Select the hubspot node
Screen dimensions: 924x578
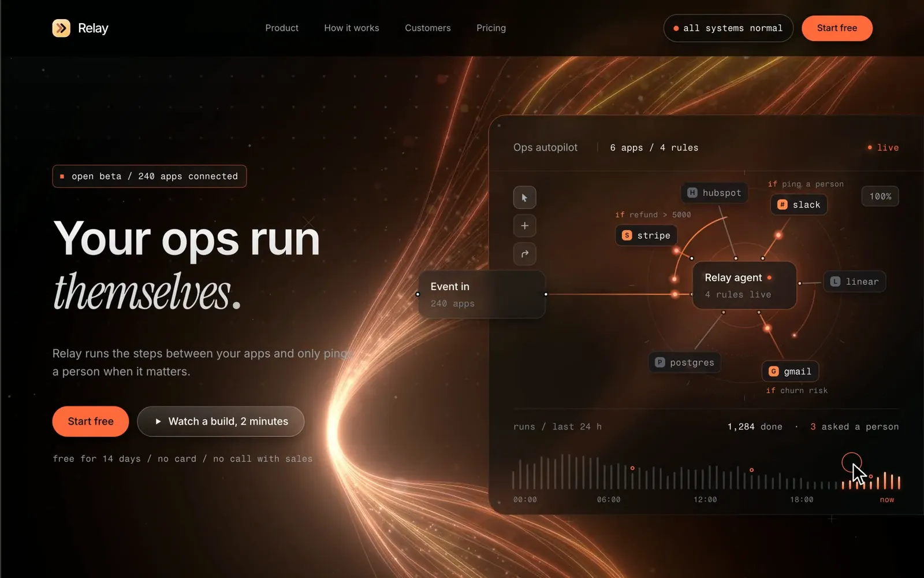click(714, 192)
